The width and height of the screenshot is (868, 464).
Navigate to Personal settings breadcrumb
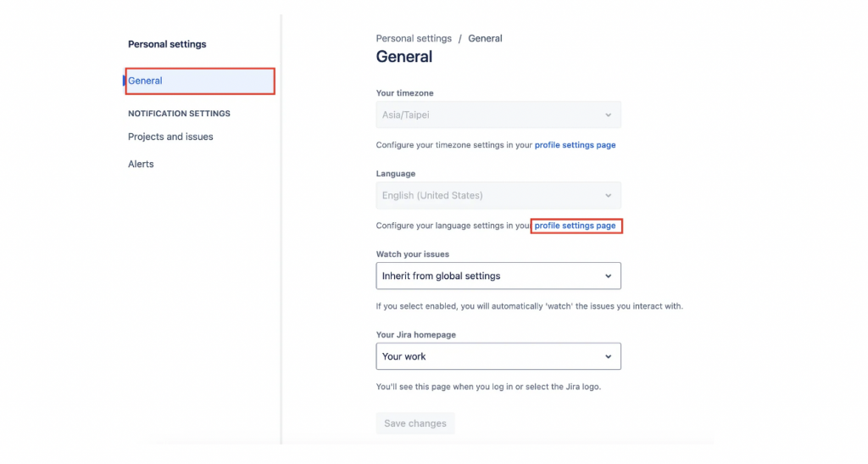tap(414, 38)
